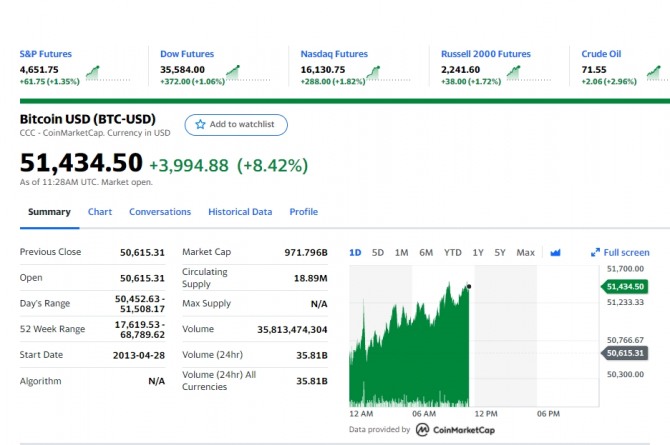Click the Start Date value 2013-04-28

(x=139, y=355)
